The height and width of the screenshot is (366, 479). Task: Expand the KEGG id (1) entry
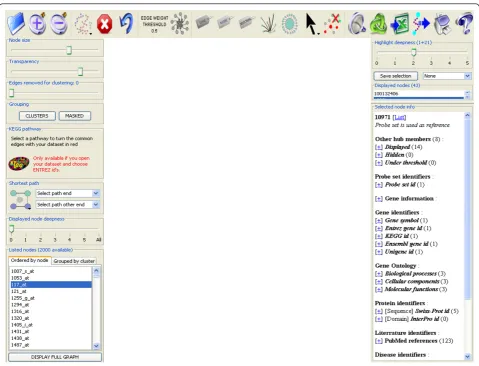coord(379,236)
